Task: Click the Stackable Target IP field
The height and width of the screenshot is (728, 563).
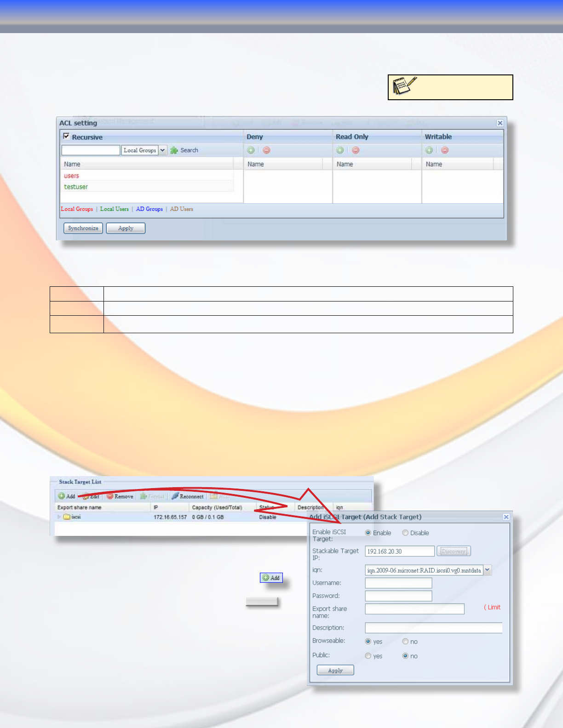Action: (400, 551)
